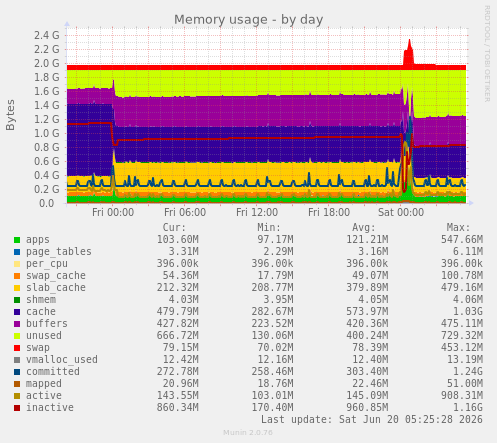Click the swap_cache legend orange swatch
This screenshot has height=443, width=497.
pos(17,276)
